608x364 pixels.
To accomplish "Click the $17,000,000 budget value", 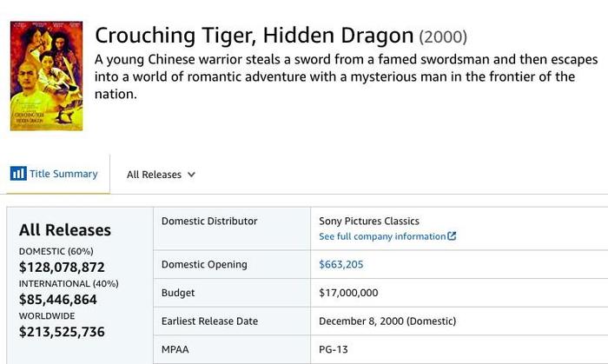I will pyautogui.click(x=348, y=293).
